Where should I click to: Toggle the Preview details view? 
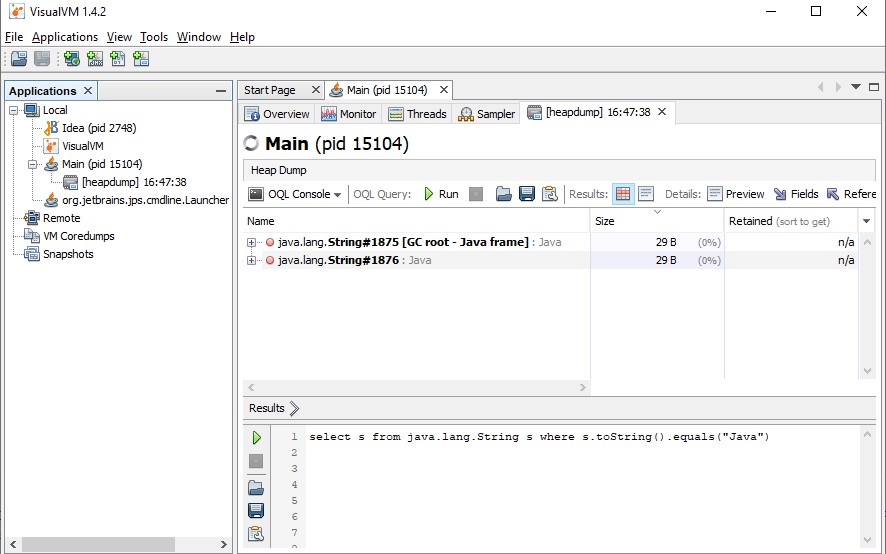(x=735, y=194)
